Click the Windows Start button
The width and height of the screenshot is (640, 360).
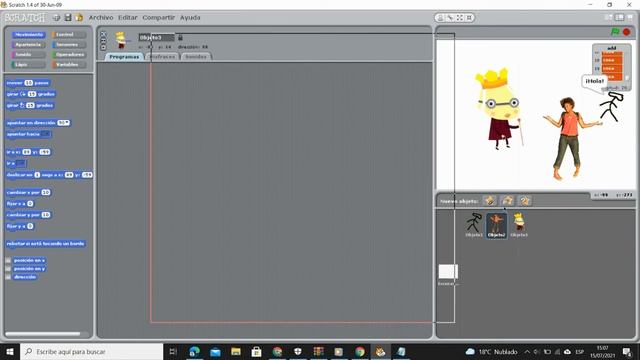10,351
